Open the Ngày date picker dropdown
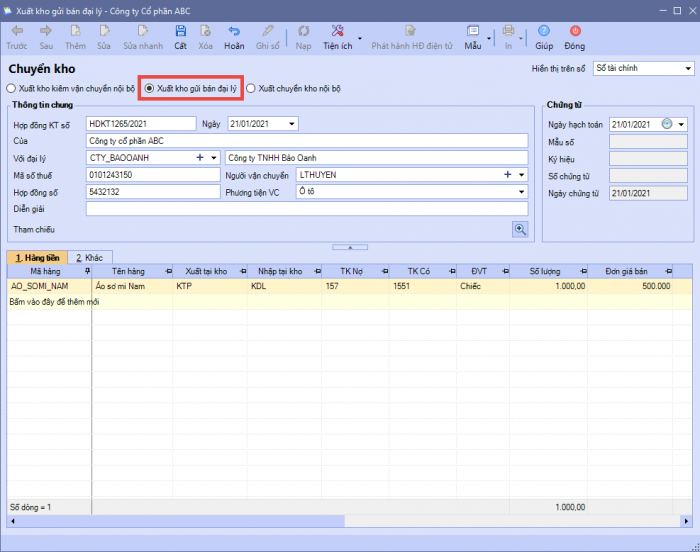 click(292, 124)
